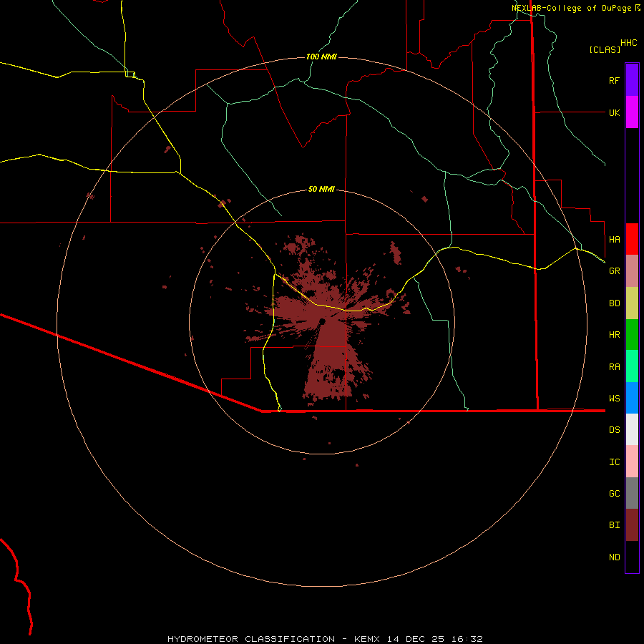Select the BD yellow legend swatch
The height and width of the screenshot is (644, 644).
(632, 303)
